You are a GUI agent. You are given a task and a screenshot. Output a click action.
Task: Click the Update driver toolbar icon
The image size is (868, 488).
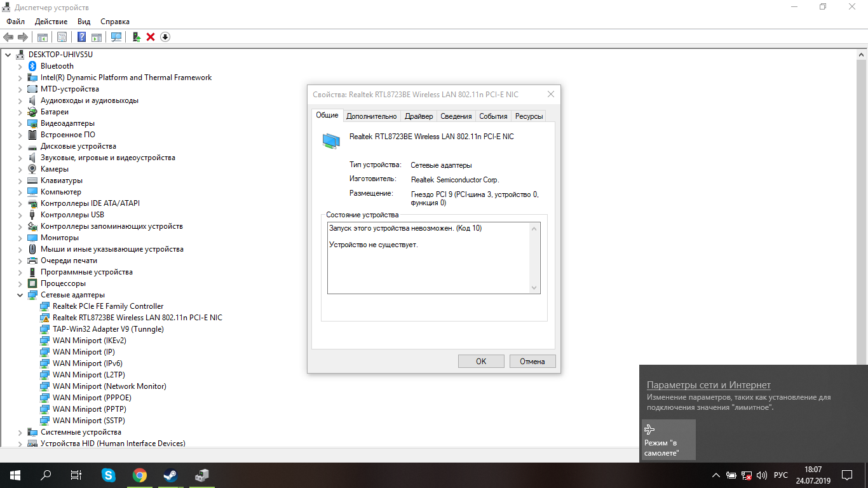136,37
